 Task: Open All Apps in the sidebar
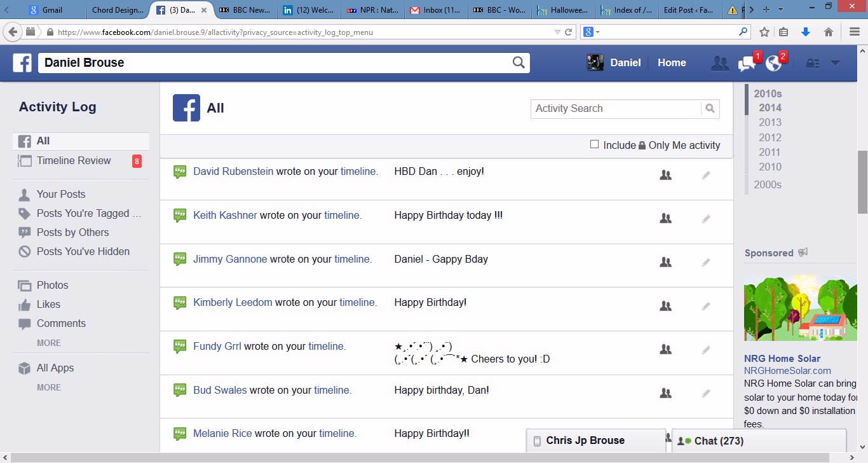pos(55,368)
